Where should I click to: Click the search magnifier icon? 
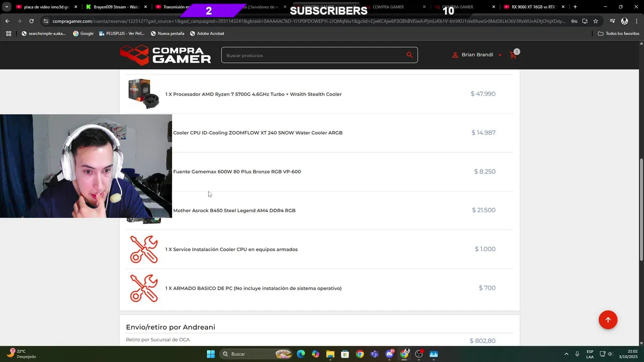(x=410, y=55)
